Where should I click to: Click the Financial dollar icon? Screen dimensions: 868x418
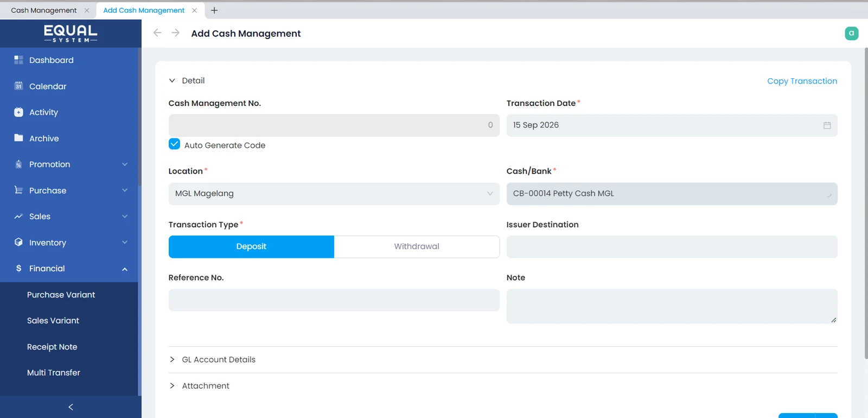pos(19,268)
